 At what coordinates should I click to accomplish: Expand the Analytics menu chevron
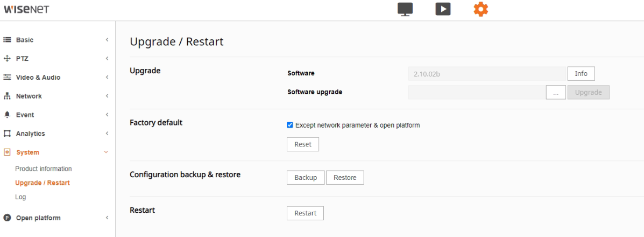point(107,134)
